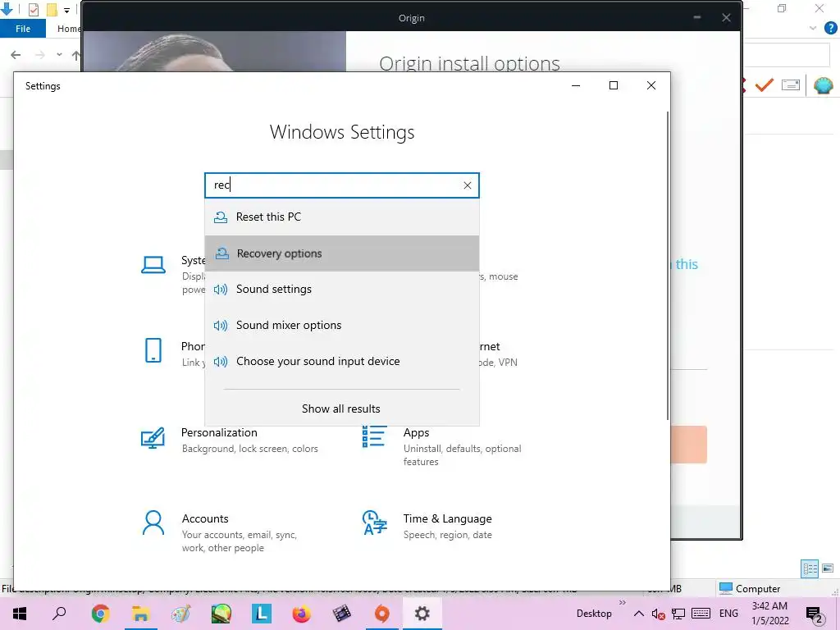Click the network tray icon
The height and width of the screenshot is (630, 840).
pos(678,614)
